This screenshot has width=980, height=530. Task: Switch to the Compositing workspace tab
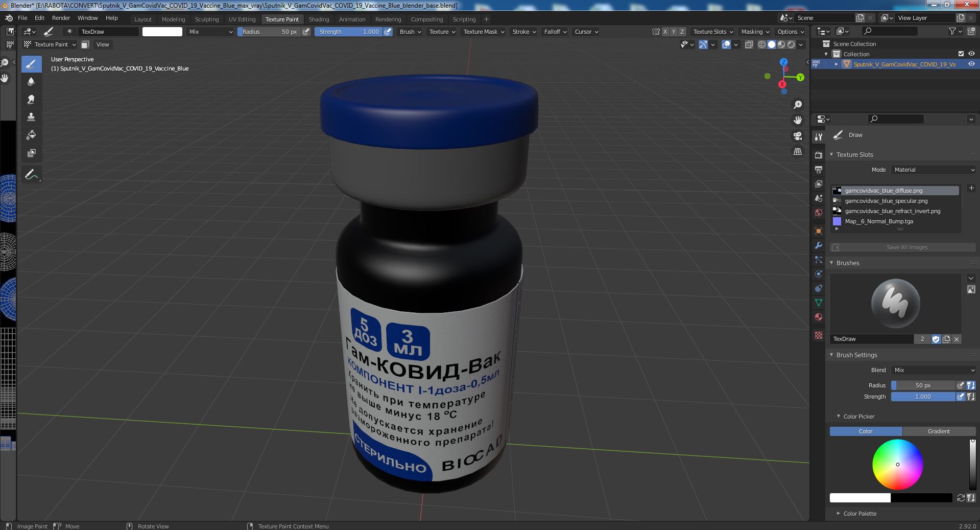coord(427,19)
